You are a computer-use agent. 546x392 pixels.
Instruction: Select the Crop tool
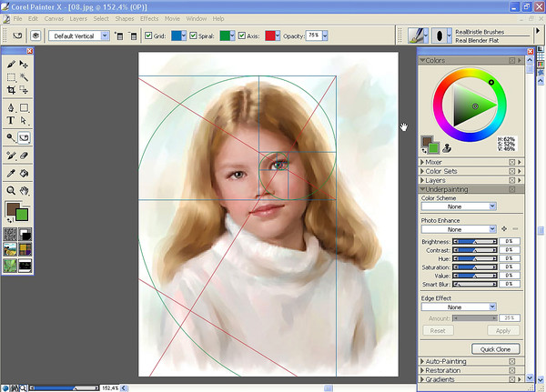(x=11, y=90)
